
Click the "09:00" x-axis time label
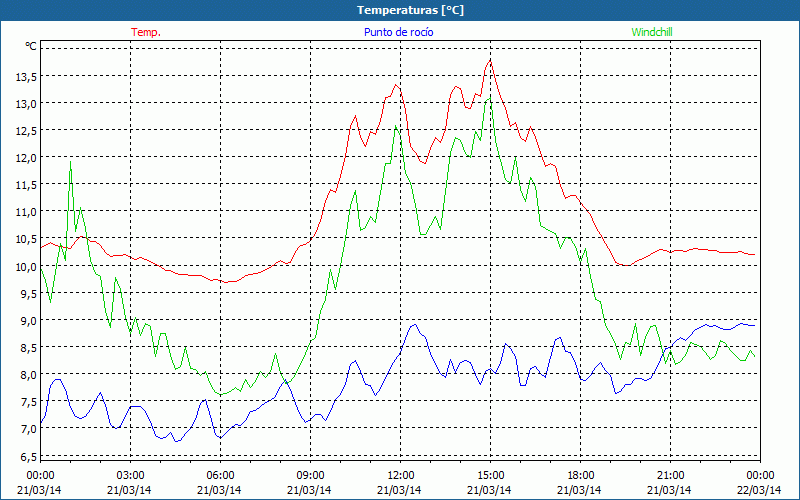310,476
